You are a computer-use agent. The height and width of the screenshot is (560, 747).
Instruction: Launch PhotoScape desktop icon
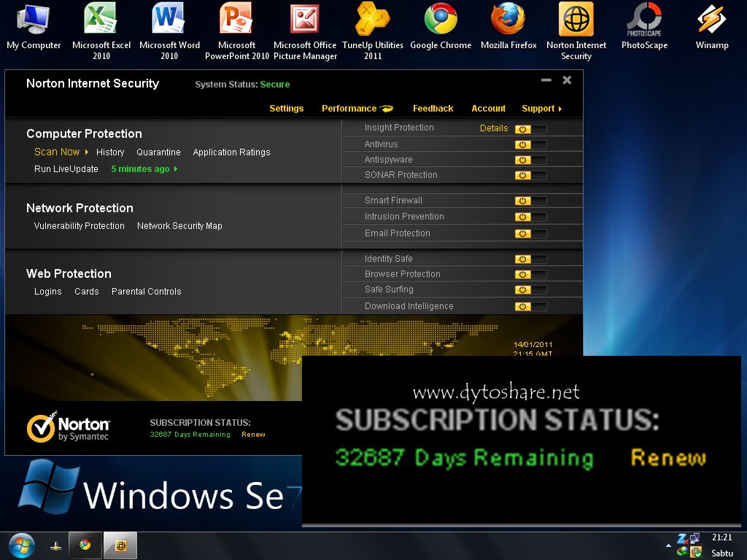coord(644,26)
